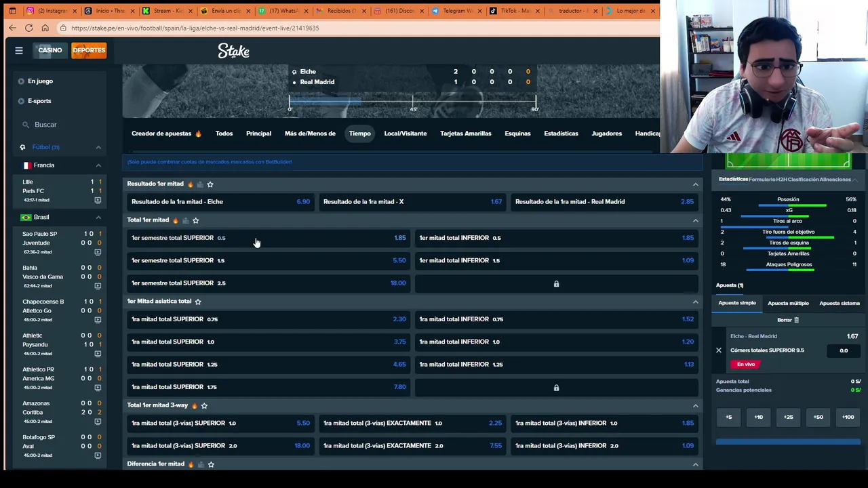Switch to the Tiempo market tab
Screen dimensions: 868x488
[x=360, y=134]
